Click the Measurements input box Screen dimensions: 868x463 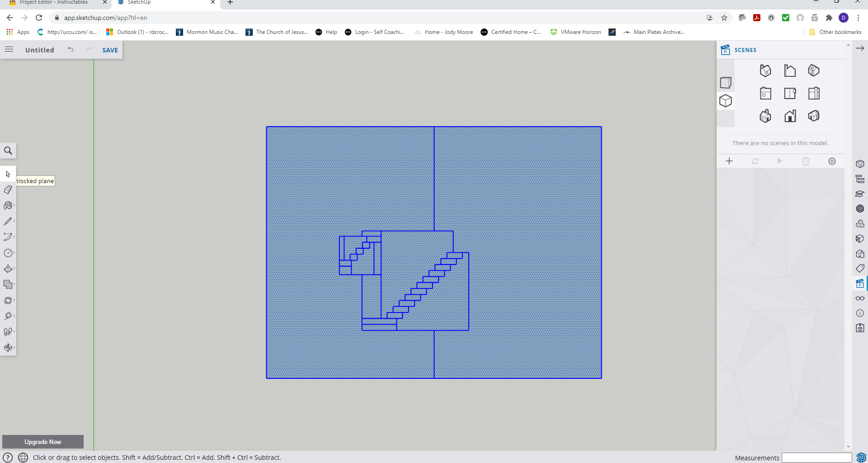click(816, 458)
